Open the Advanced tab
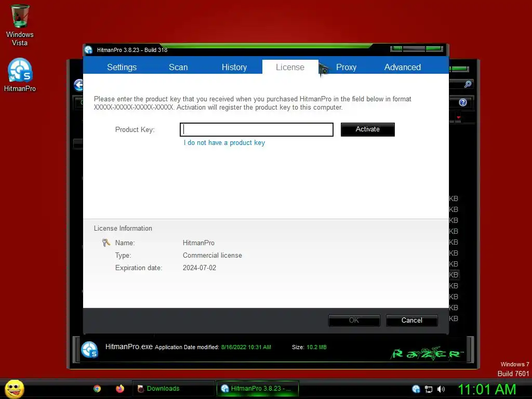 click(x=403, y=67)
